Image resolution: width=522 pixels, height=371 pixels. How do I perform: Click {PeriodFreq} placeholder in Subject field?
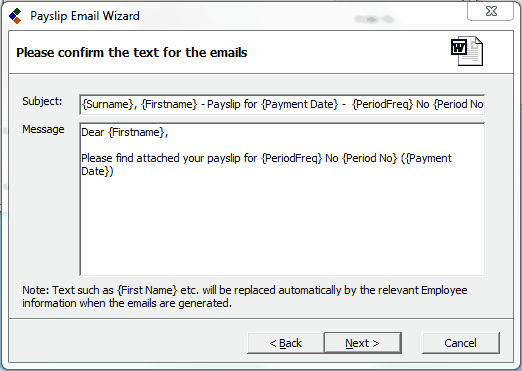tap(382, 104)
